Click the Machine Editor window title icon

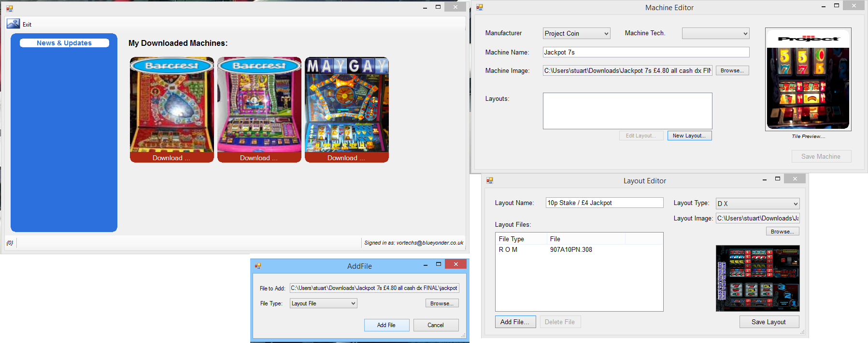480,7
